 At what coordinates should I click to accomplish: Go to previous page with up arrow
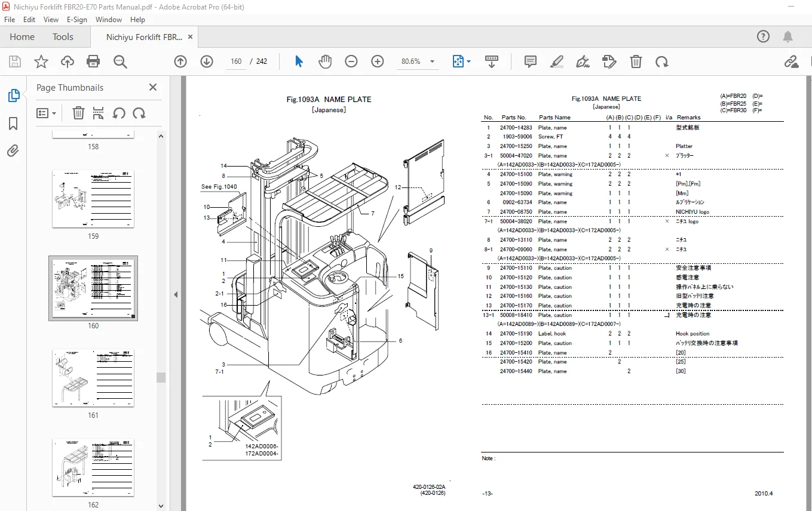click(x=180, y=61)
